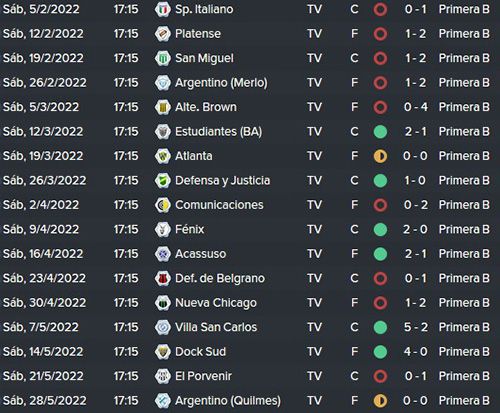Open the Fénix team page
The image size is (500, 413).
(x=189, y=229)
